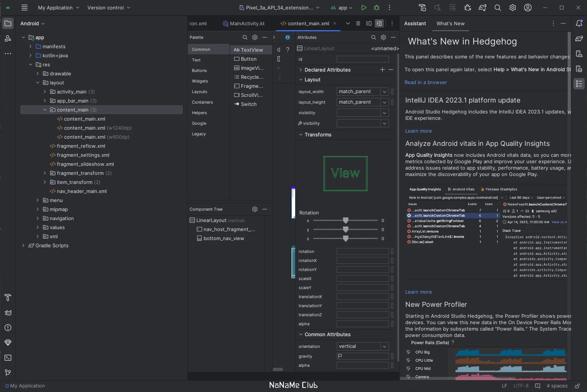
Task: Click the Read in a browser link
Action: (426, 82)
